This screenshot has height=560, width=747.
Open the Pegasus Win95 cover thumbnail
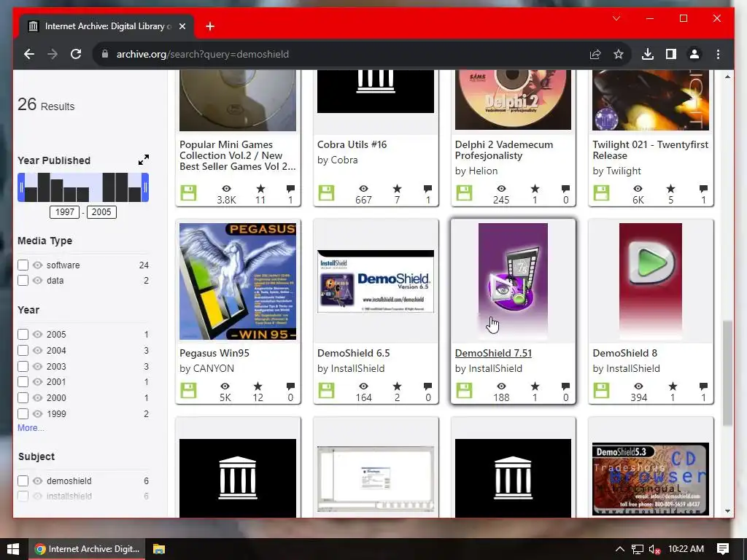[x=238, y=281]
